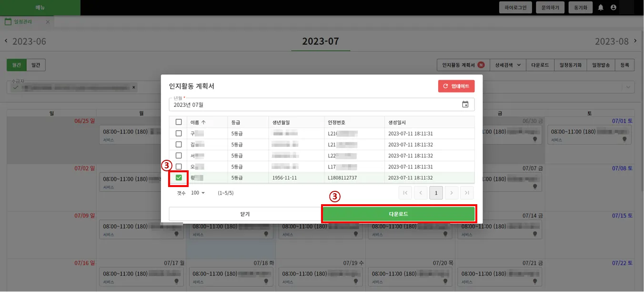644x292 pixels.
Task: Go to next month with the right chevron
Action: click(635, 41)
